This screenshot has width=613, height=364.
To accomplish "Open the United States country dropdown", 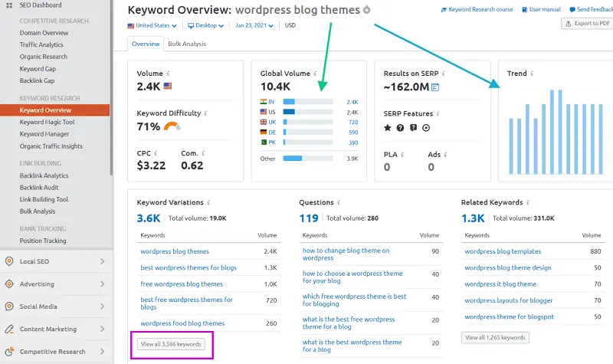I will point(152,25).
